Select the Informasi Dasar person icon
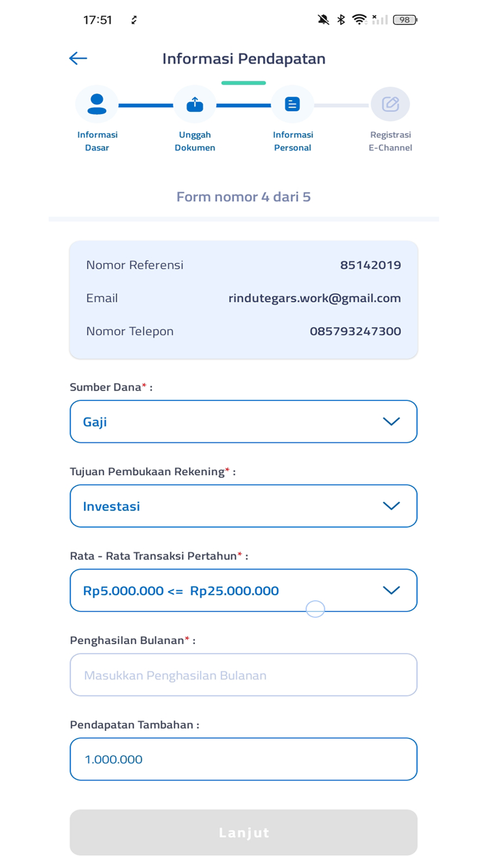This screenshot has height=868, width=485. [x=97, y=104]
